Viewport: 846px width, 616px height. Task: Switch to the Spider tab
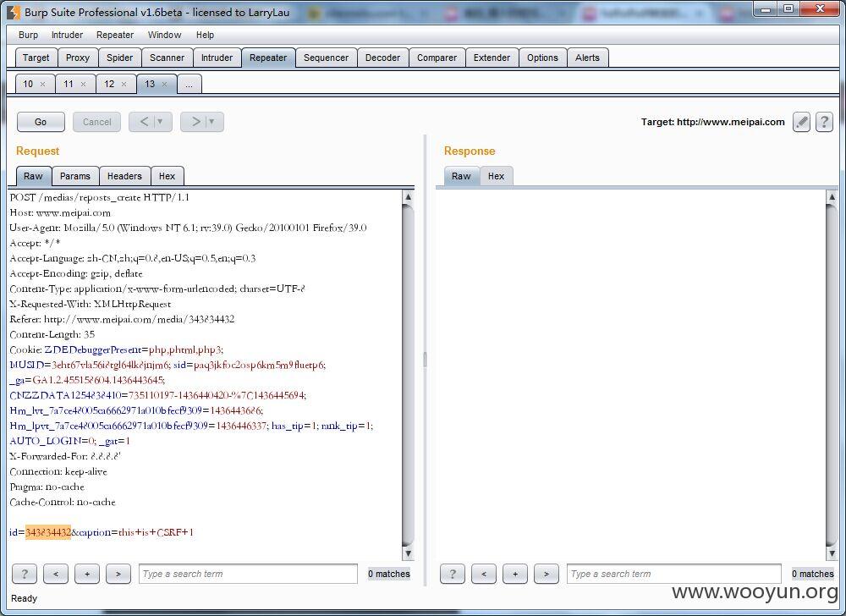click(x=120, y=58)
